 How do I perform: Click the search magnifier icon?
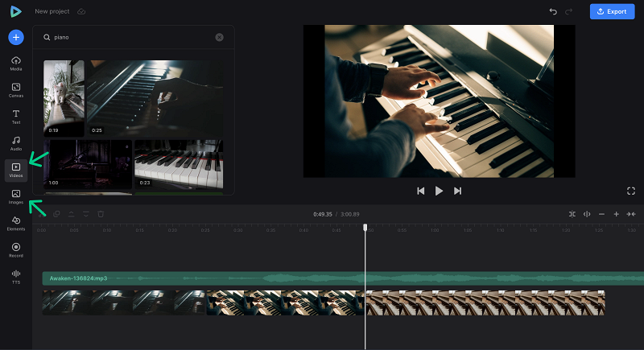click(x=47, y=37)
